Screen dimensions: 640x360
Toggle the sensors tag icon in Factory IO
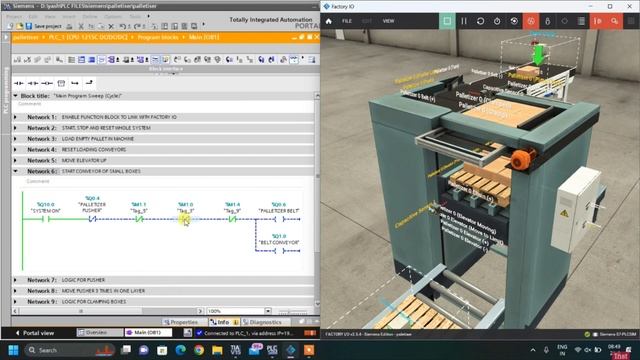coord(564,21)
